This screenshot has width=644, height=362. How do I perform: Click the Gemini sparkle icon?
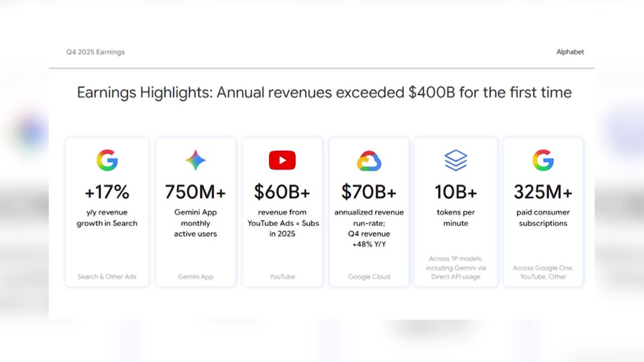(196, 160)
